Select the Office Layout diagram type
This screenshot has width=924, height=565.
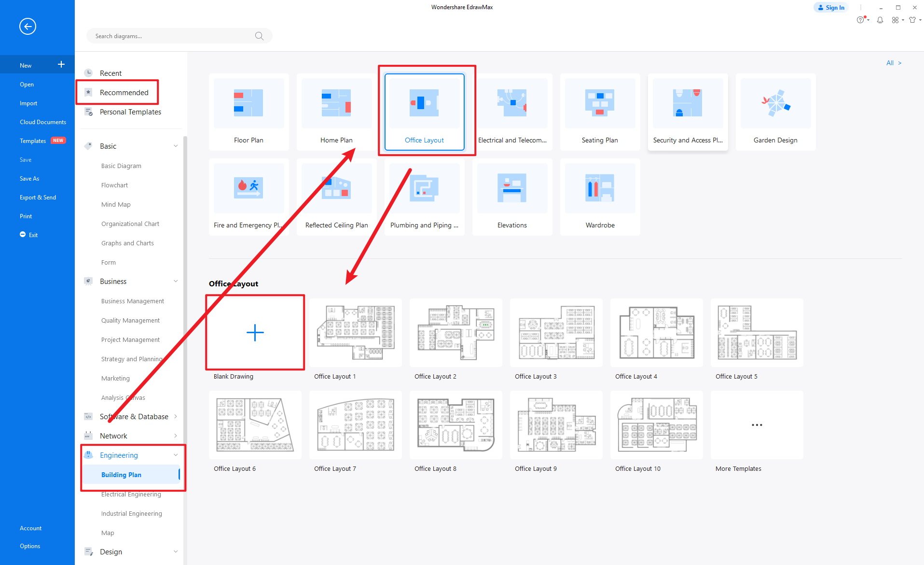[x=424, y=104]
